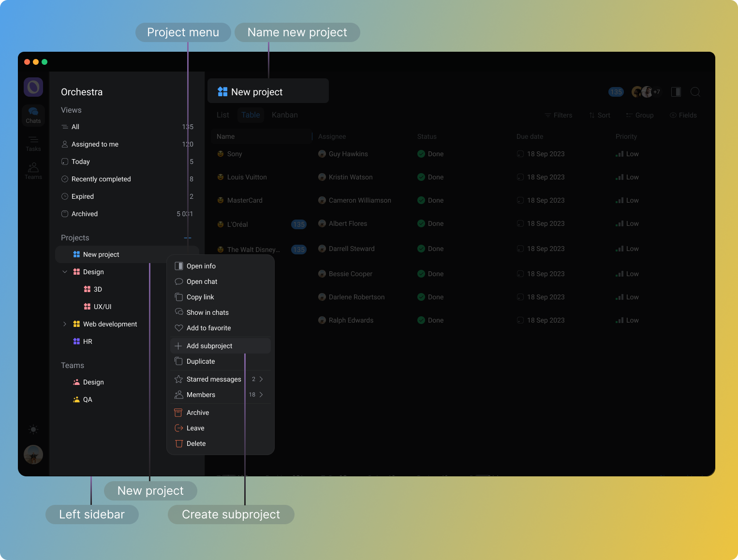The width and height of the screenshot is (738, 560).
Task: Toggle the light theme sun icon
Action: coord(33,429)
